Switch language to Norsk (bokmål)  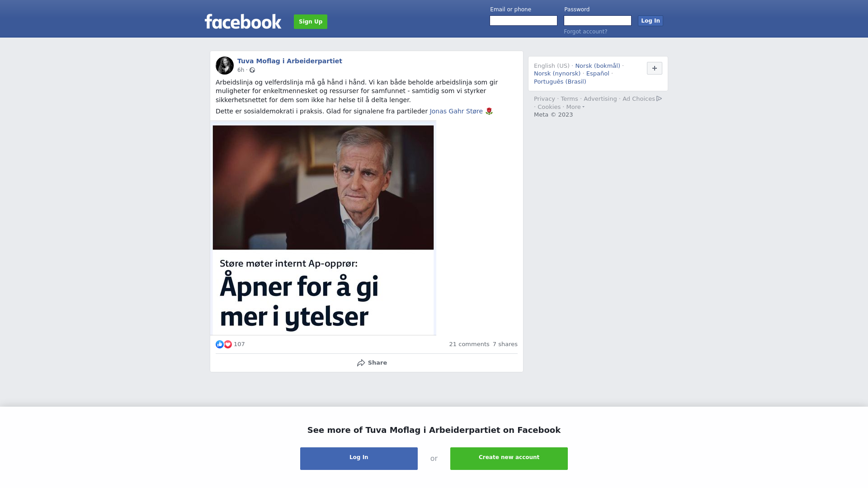click(x=598, y=66)
